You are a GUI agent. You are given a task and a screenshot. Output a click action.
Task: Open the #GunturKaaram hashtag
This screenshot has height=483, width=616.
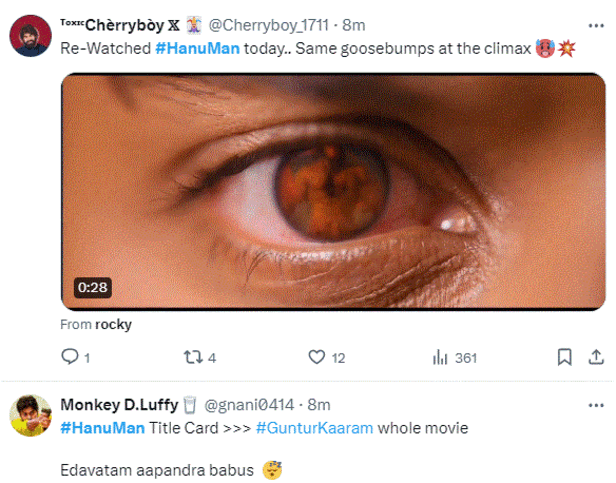coord(314,428)
